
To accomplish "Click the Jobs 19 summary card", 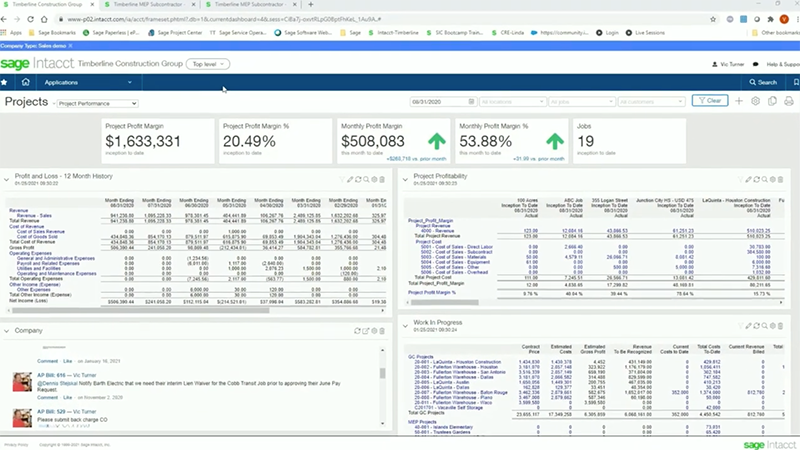I will (629, 141).
